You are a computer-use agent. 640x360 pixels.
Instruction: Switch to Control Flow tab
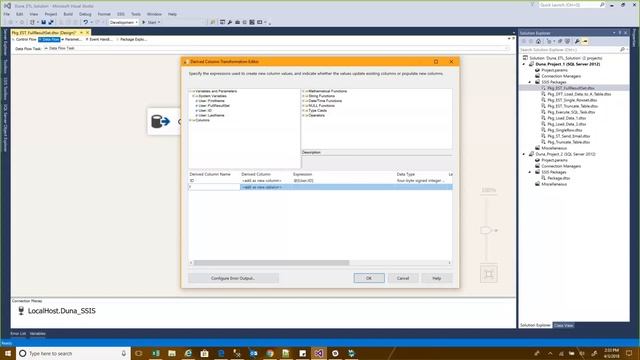click(25, 40)
